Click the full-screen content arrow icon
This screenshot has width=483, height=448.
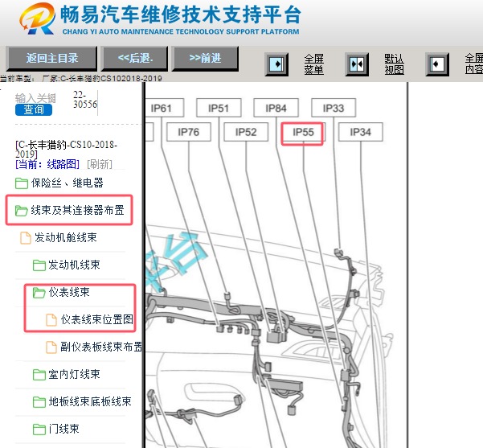[x=437, y=64]
